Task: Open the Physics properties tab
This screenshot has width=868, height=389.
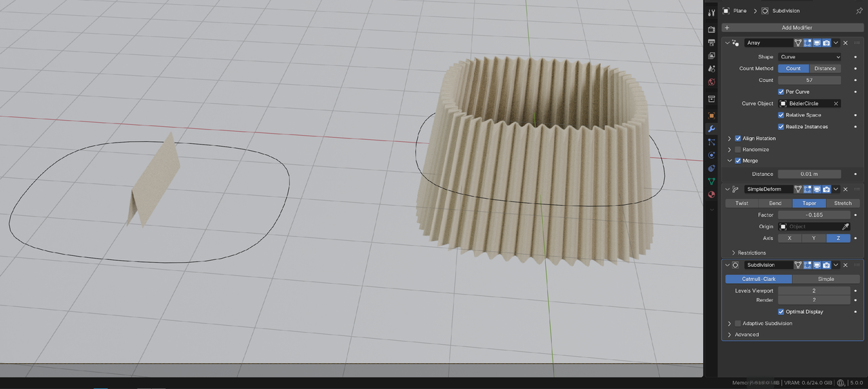Action: (x=711, y=155)
